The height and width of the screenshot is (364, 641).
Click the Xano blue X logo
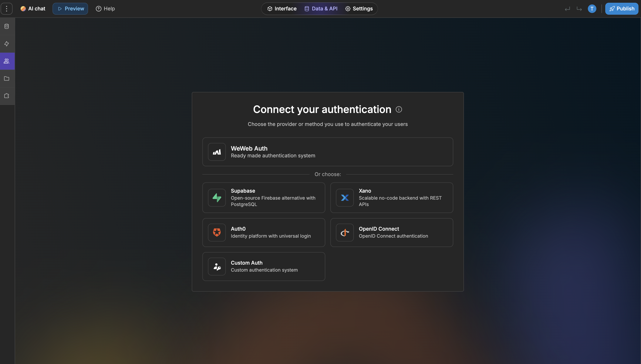(345, 198)
